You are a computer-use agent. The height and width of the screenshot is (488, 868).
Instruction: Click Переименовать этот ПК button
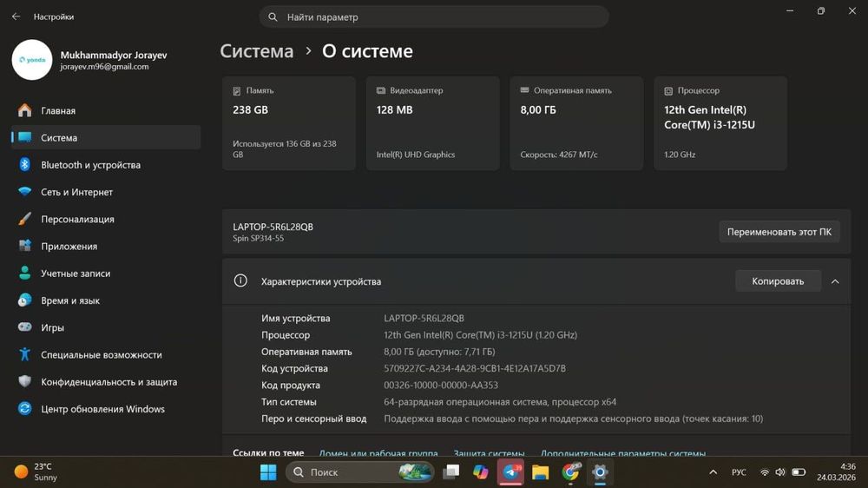coord(779,232)
